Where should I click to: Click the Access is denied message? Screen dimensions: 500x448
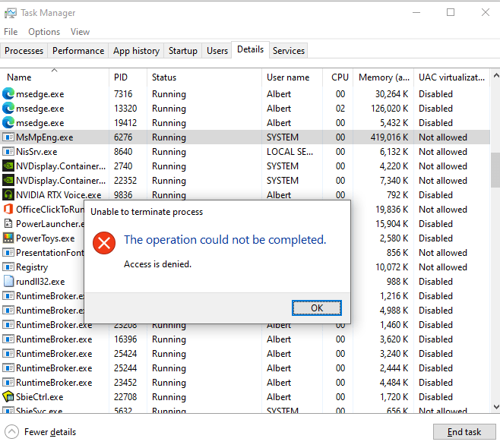pos(157,264)
